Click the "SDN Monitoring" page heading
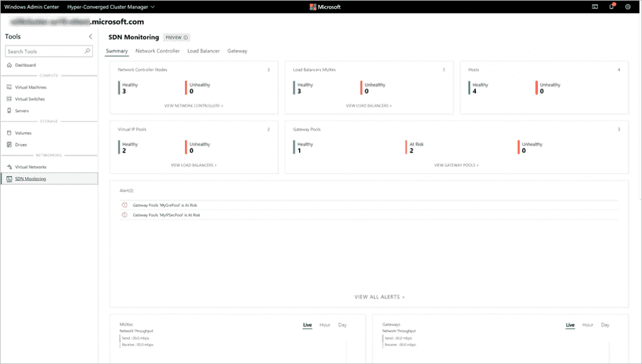Screen dimensions: 642x364 coord(134,37)
